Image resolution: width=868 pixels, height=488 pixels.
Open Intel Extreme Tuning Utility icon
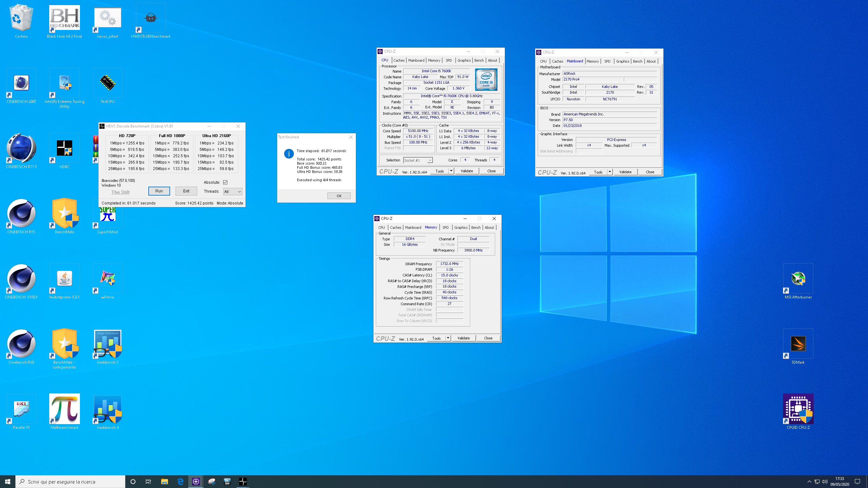(x=64, y=88)
